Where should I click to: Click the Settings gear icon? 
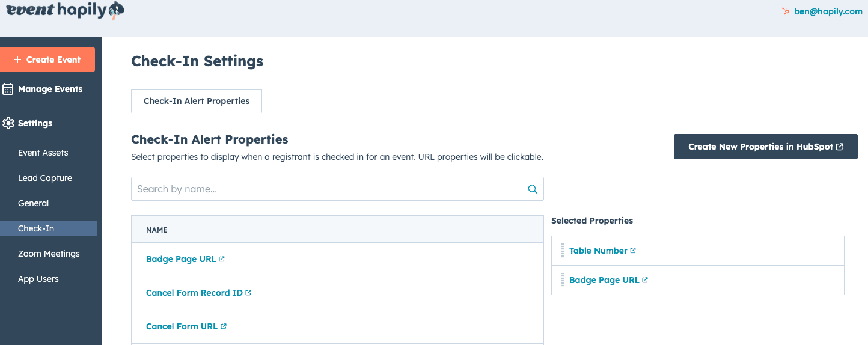8,123
